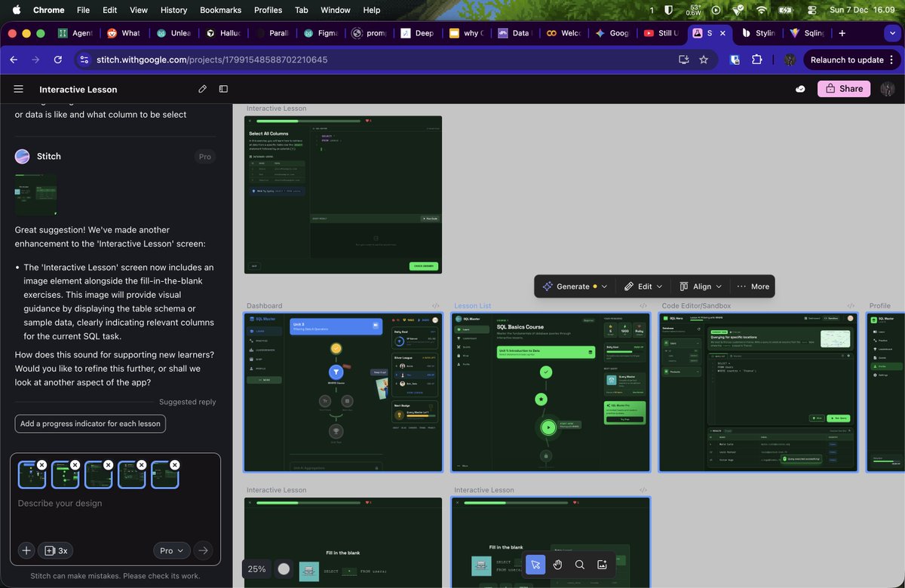Screen dimensions: 905x588
Task: Click the browser forward arrow
Action: (x=35, y=60)
